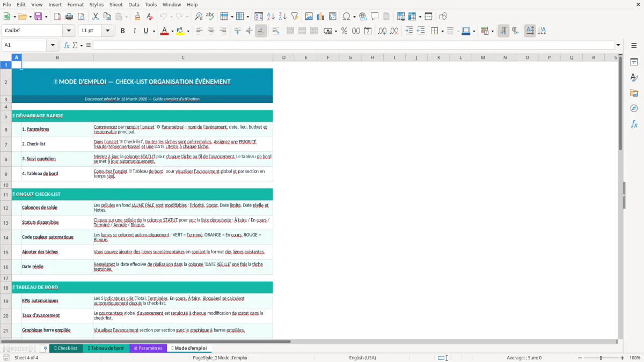Expand Name Box A1 dropdown
Image resolution: width=644 pixels, height=362 pixels.
[53, 45]
